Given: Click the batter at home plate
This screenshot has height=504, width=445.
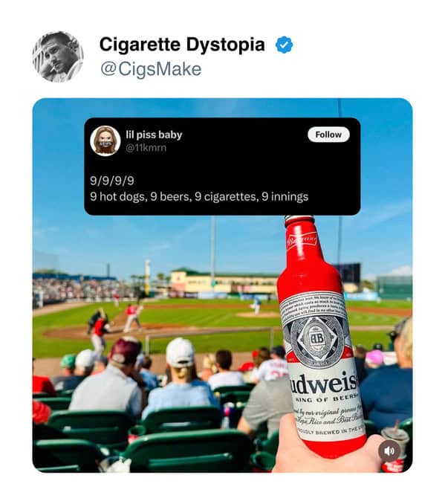Looking at the screenshot, I should (133, 317).
